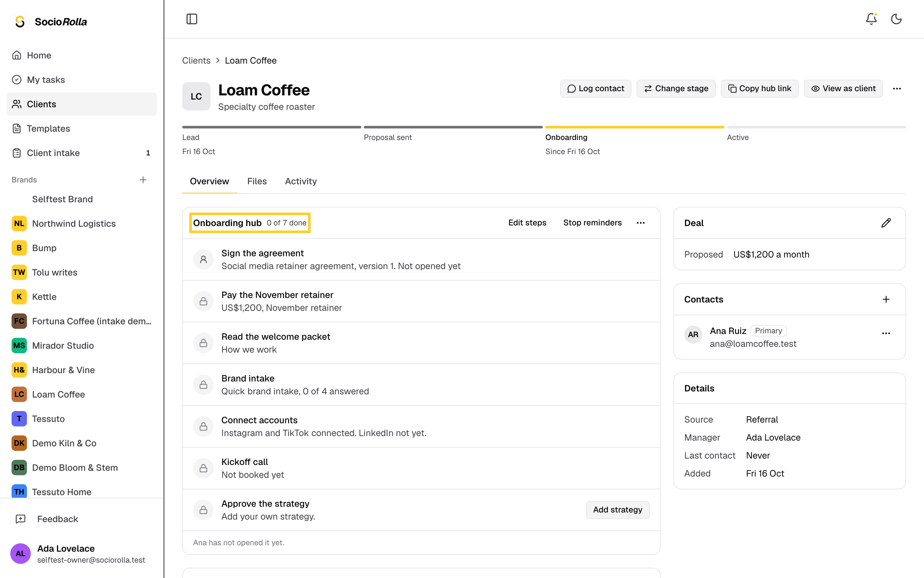Open Change stage menu

(676, 89)
